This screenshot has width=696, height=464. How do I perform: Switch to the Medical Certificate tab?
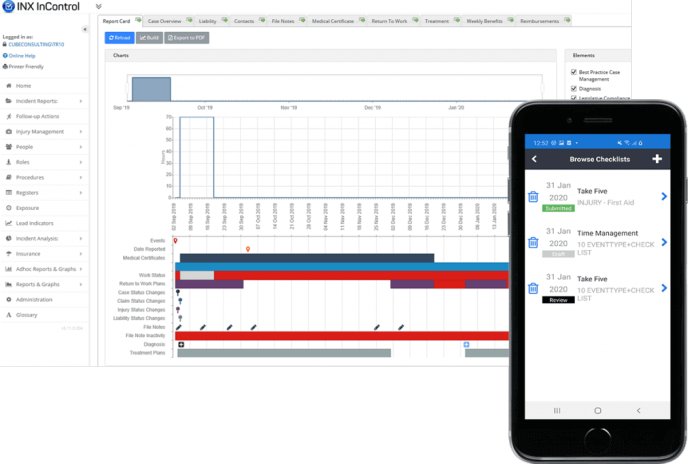pos(337,21)
